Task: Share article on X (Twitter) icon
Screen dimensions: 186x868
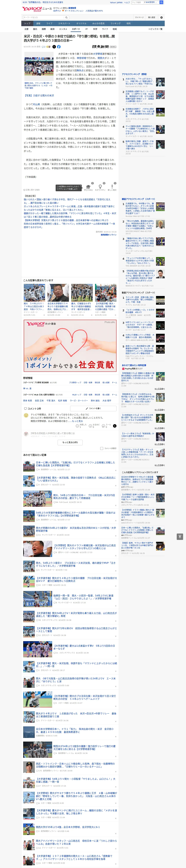Action: (x=54, y=47)
